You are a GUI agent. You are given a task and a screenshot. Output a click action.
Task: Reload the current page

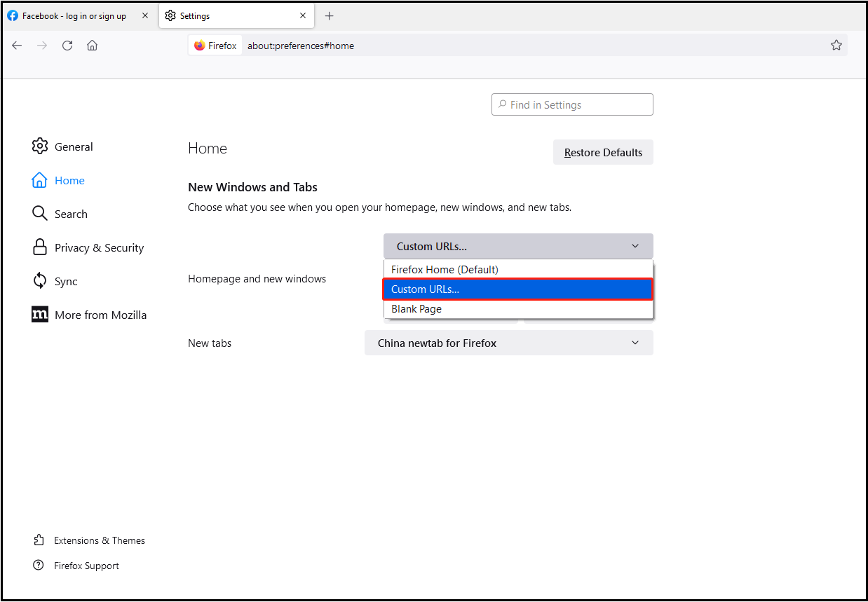pyautogui.click(x=67, y=46)
